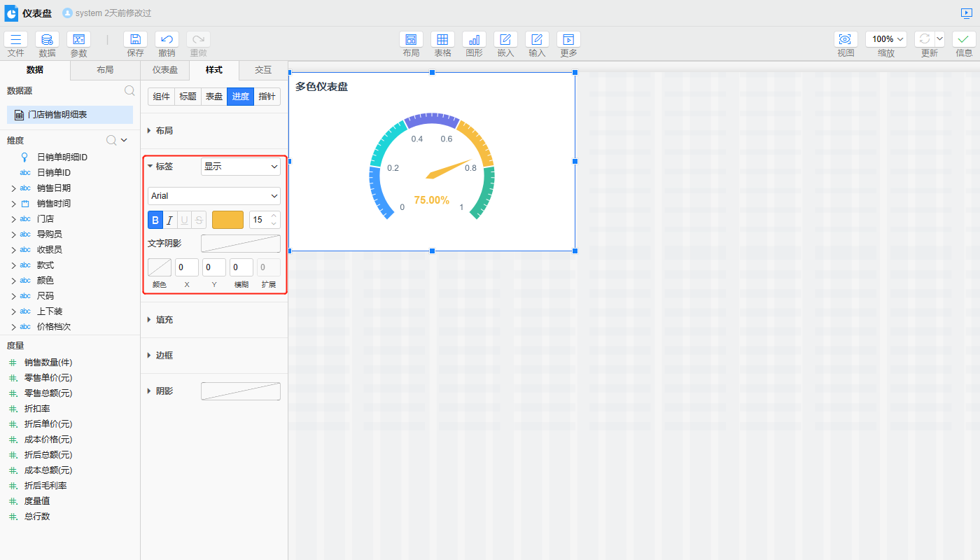
Task: Click the preview play icon at top right
Action: [967, 13]
